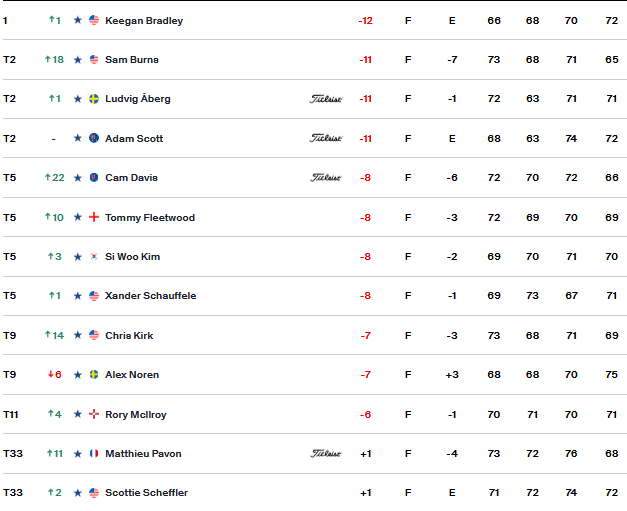Click Sam Burns' up 18 position change
The width and height of the screenshot is (627, 511).
54,60
